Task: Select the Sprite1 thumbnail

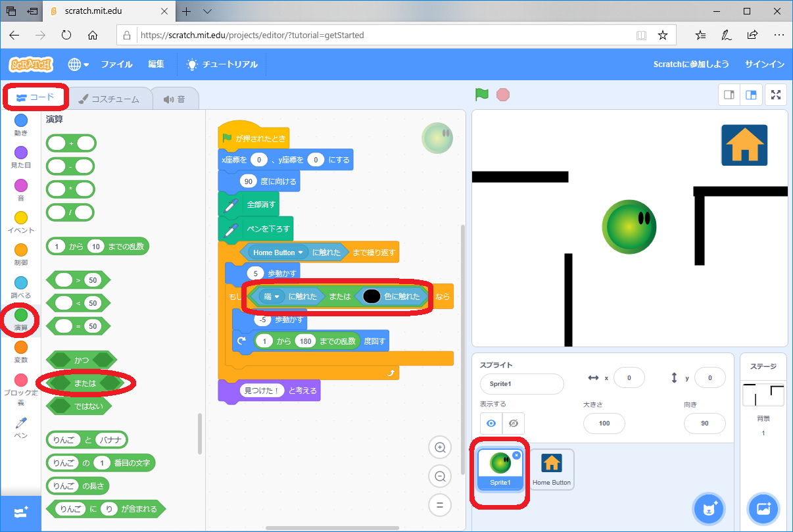Action: click(x=500, y=470)
